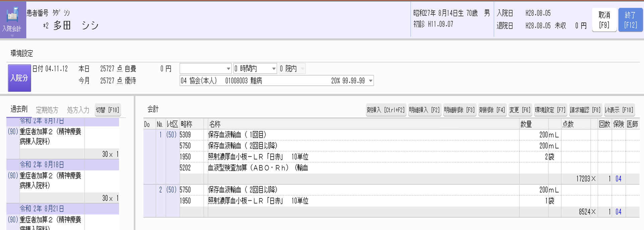Switch to the 過去剤 tab
Image resolution: width=644 pixels, height=230 pixels.
click(19, 109)
